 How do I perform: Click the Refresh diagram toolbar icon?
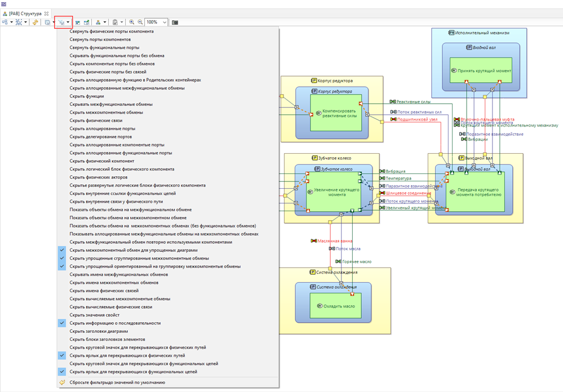pos(35,23)
